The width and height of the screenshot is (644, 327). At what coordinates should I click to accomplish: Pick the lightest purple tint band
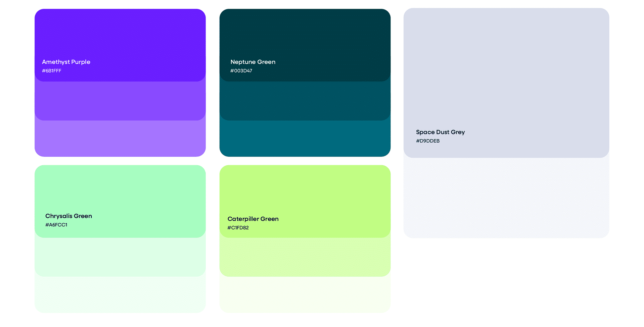tap(120, 139)
